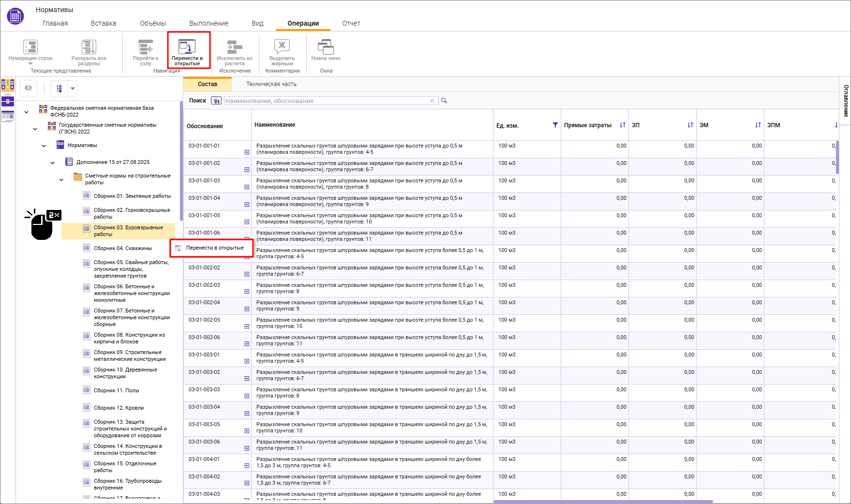Switch to the 'Отчет' ribbon tab

pyautogui.click(x=351, y=23)
